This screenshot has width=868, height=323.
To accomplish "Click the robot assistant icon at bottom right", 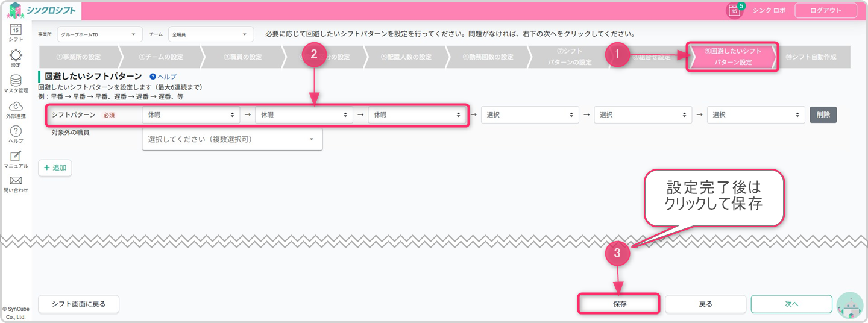I will coord(850,306).
